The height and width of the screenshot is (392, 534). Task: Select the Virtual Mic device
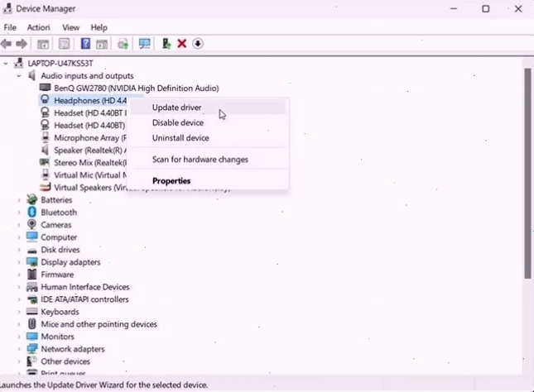pos(90,174)
